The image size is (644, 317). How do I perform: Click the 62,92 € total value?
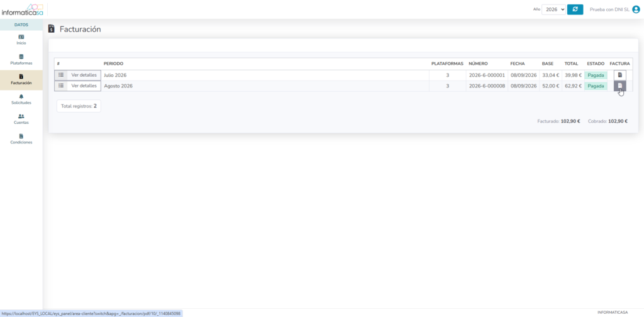[573, 86]
